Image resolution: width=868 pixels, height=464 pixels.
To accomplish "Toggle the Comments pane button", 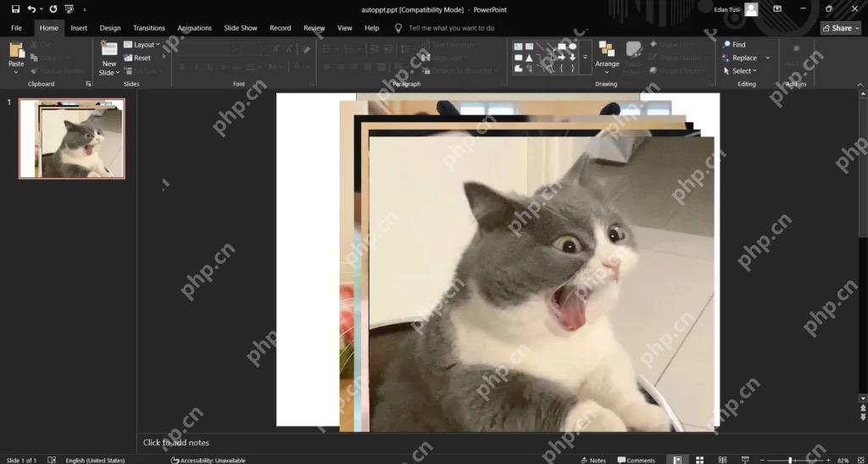I will click(x=636, y=460).
